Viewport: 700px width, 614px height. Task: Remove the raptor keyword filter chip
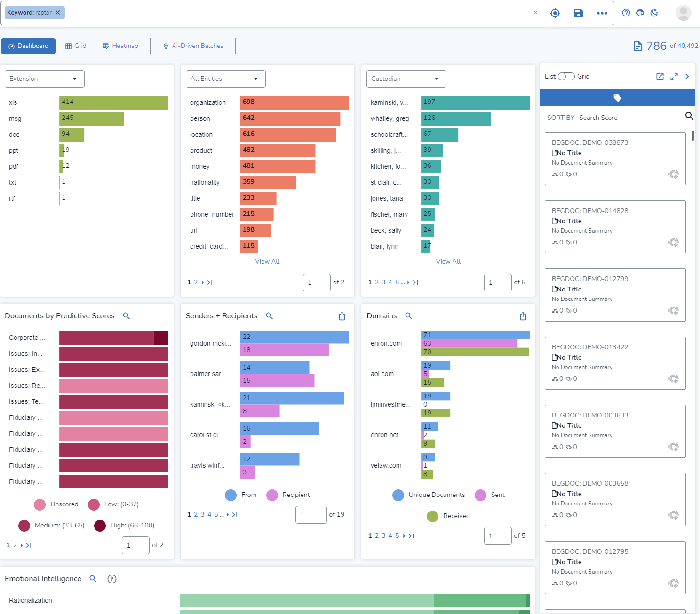coord(58,13)
